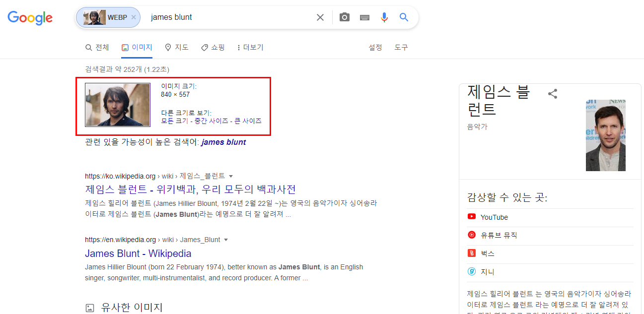Open 도구 search tools

point(401,48)
